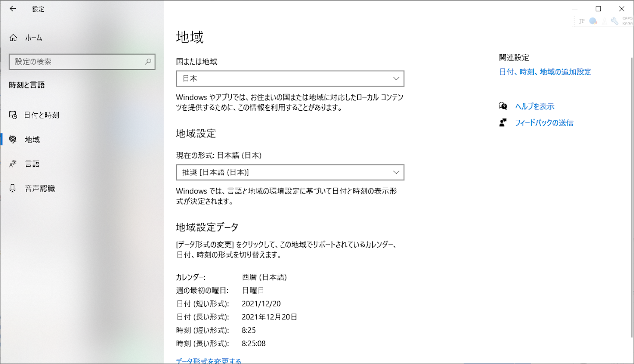Click the CAPS/KANA status indicator

pyautogui.click(x=627, y=21)
